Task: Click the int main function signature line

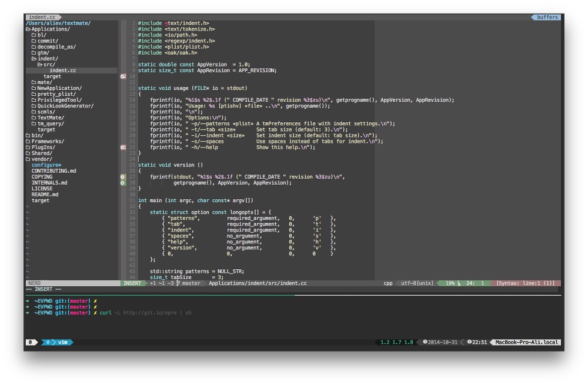Action: [196, 200]
